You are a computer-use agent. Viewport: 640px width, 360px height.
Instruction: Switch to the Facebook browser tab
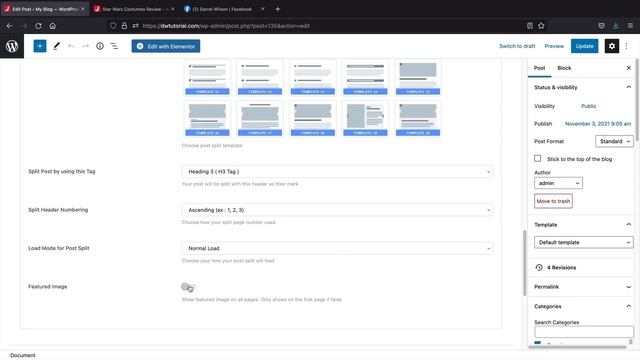coord(222,9)
